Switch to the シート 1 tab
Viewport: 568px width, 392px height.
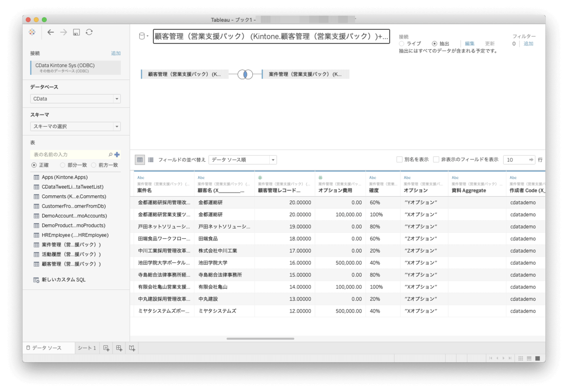click(87, 348)
